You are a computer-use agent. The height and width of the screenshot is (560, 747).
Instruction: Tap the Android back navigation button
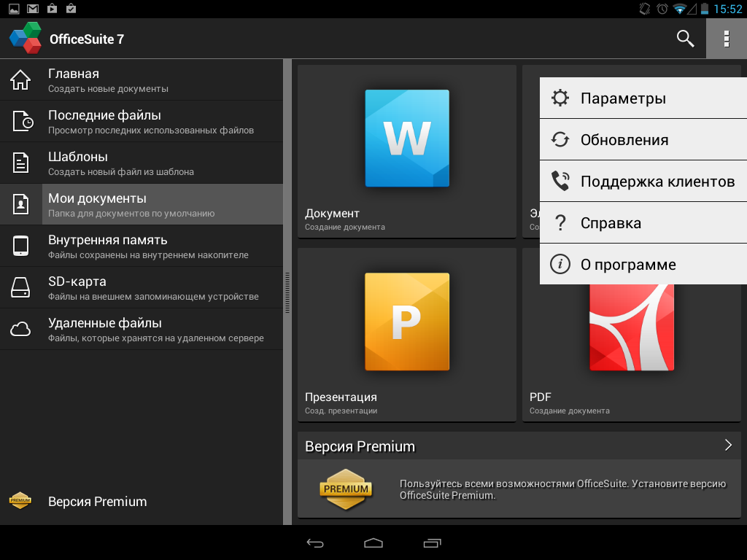click(315, 542)
